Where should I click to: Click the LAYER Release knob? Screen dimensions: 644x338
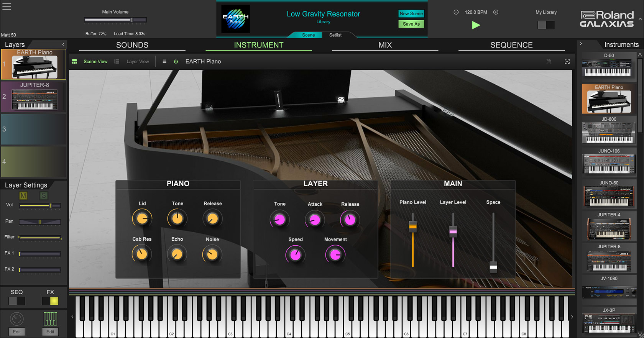[x=350, y=220]
